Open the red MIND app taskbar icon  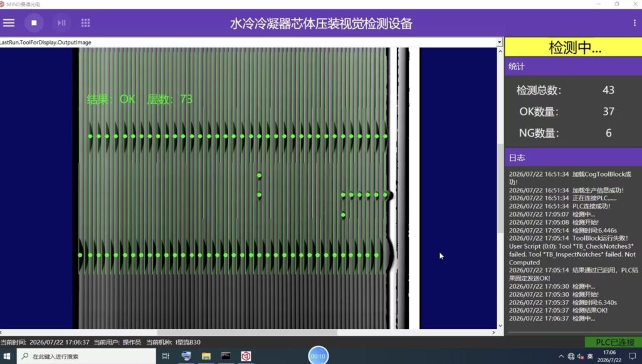tap(246, 356)
